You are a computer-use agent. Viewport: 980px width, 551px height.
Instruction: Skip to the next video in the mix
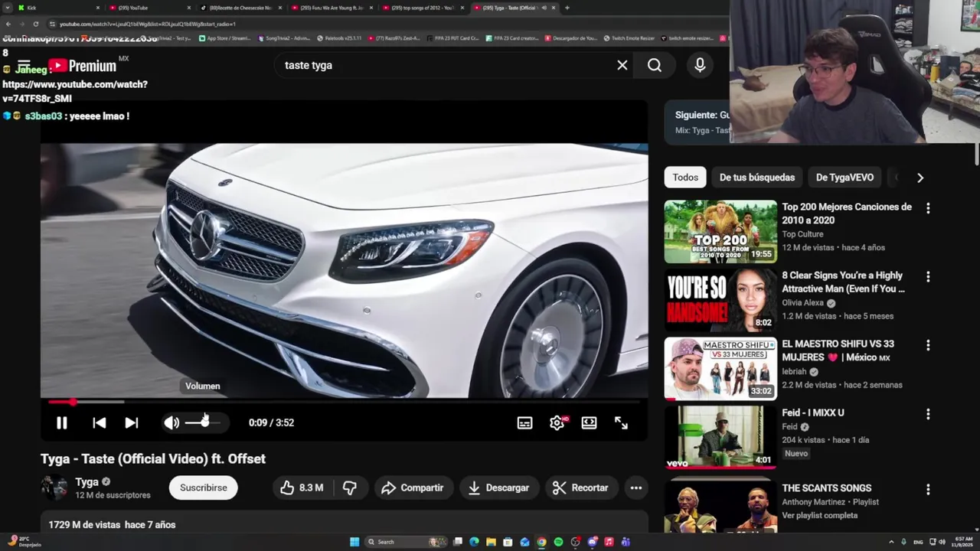point(132,422)
